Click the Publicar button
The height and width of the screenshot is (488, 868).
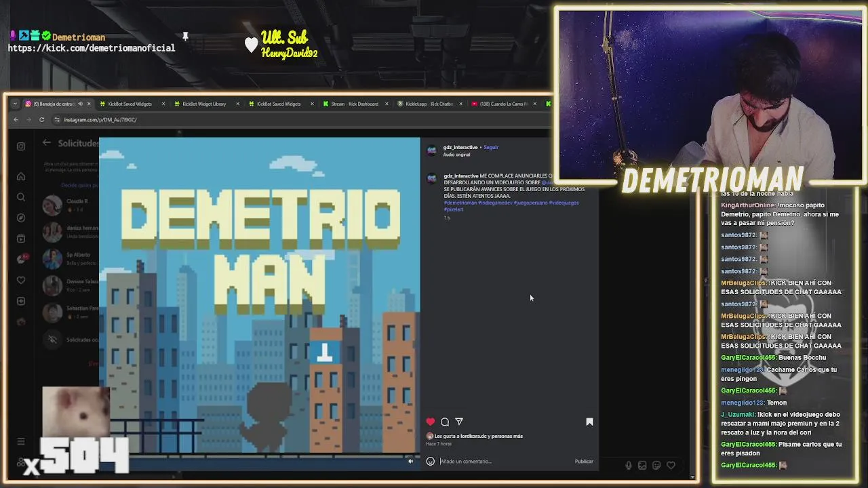click(584, 462)
